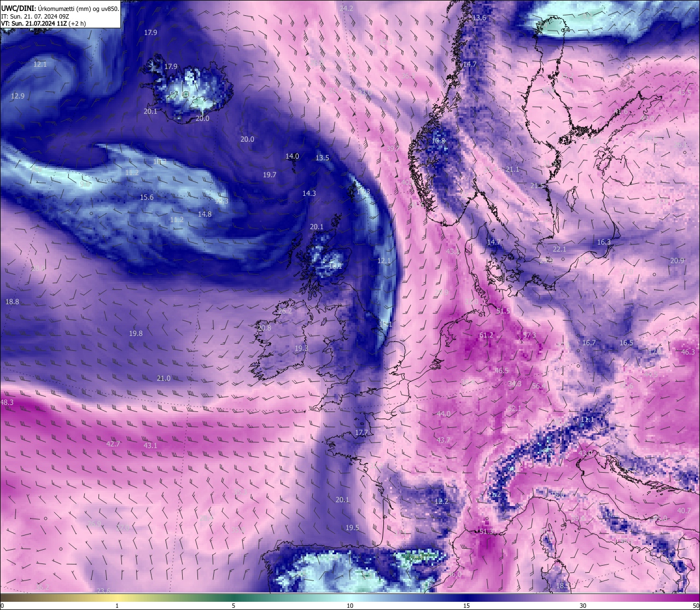Click the 57.3 value on the map
The height and width of the screenshot is (610, 700).
pos(529,335)
